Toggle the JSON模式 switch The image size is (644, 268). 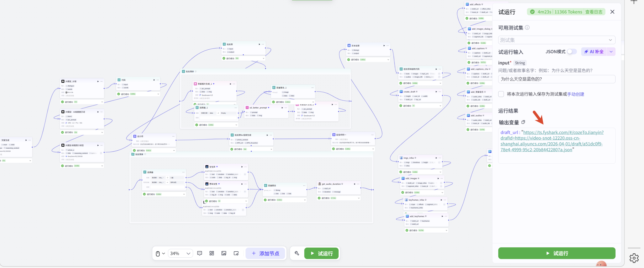coord(572,52)
